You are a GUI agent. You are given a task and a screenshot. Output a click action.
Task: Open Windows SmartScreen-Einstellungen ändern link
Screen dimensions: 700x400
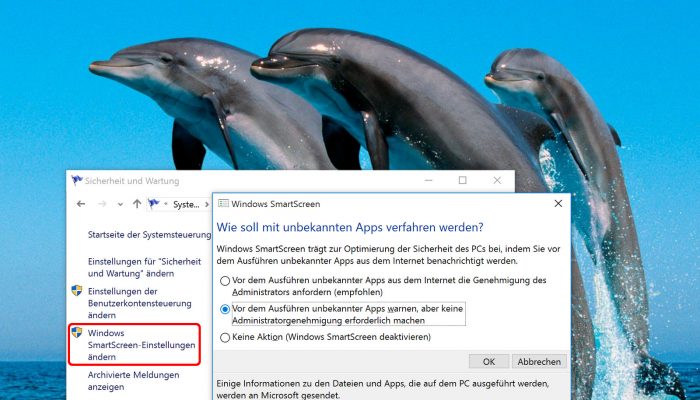click(141, 345)
